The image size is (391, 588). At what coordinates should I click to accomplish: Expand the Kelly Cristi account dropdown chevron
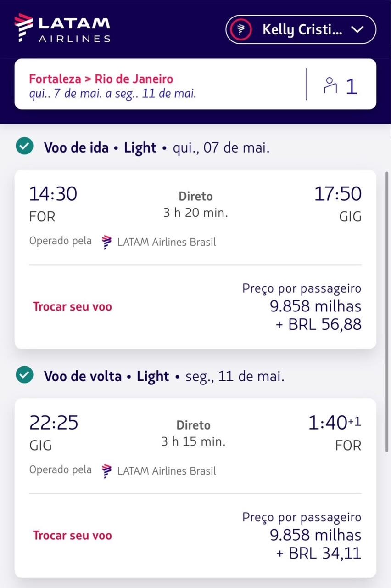[x=357, y=30]
